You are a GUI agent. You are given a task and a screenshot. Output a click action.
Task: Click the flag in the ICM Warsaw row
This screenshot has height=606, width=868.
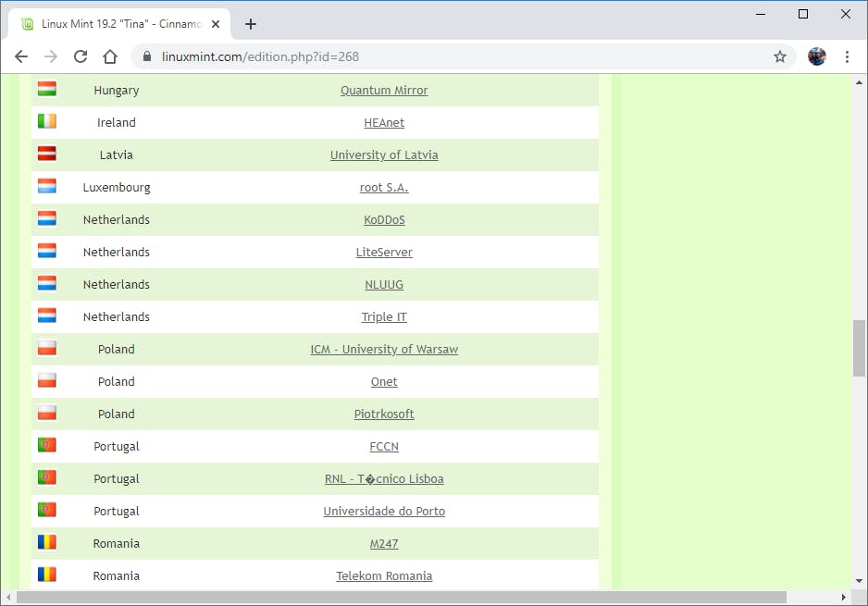47,348
